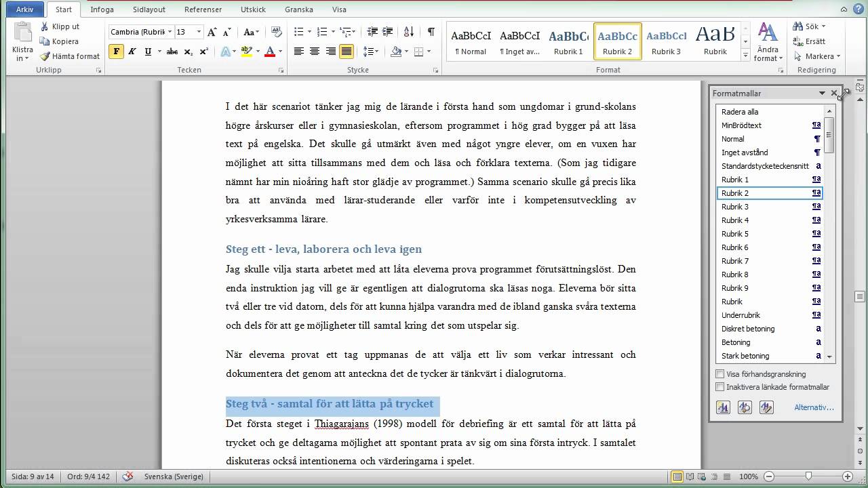Open the change case (Aa) dropdown
Image resolution: width=868 pixels, height=488 pixels.
pyautogui.click(x=252, y=32)
